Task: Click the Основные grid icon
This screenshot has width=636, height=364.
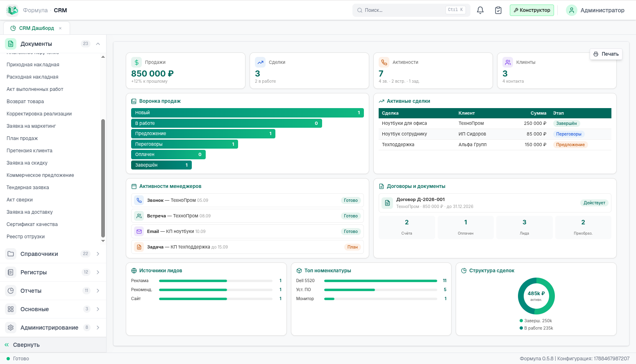Action: pos(11,309)
